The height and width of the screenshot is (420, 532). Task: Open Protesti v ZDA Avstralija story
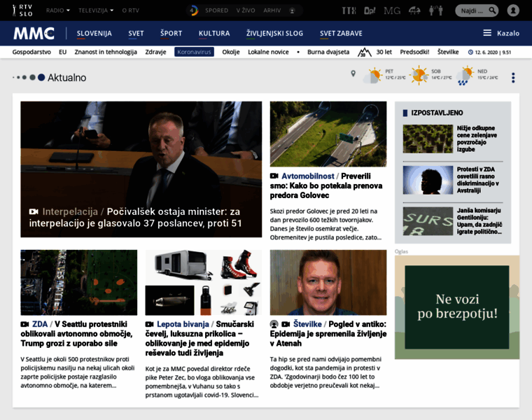(x=477, y=180)
